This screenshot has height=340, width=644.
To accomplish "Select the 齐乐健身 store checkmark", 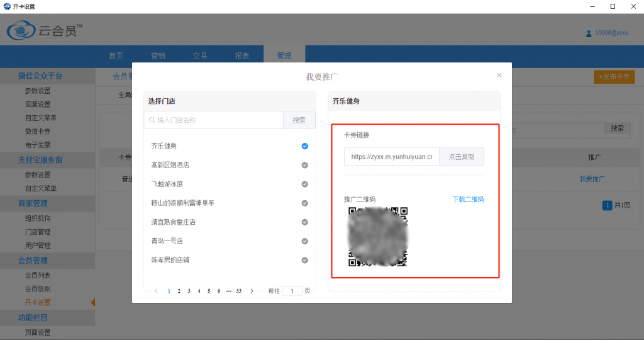I will (305, 146).
